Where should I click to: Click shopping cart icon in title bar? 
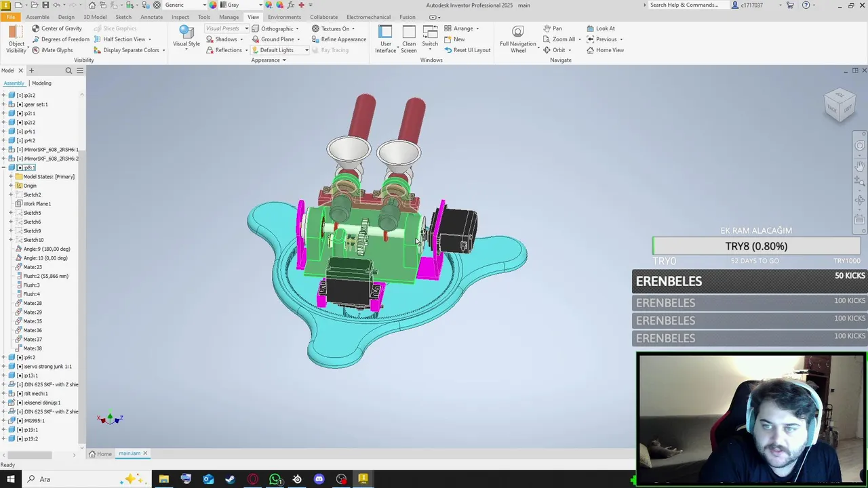[790, 5]
